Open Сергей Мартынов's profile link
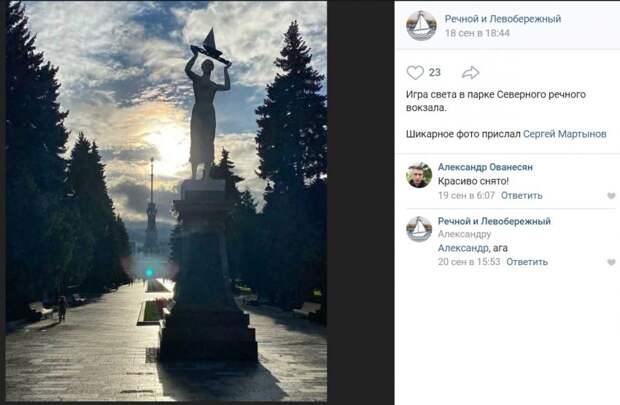The height and width of the screenshot is (405, 620). [565, 134]
